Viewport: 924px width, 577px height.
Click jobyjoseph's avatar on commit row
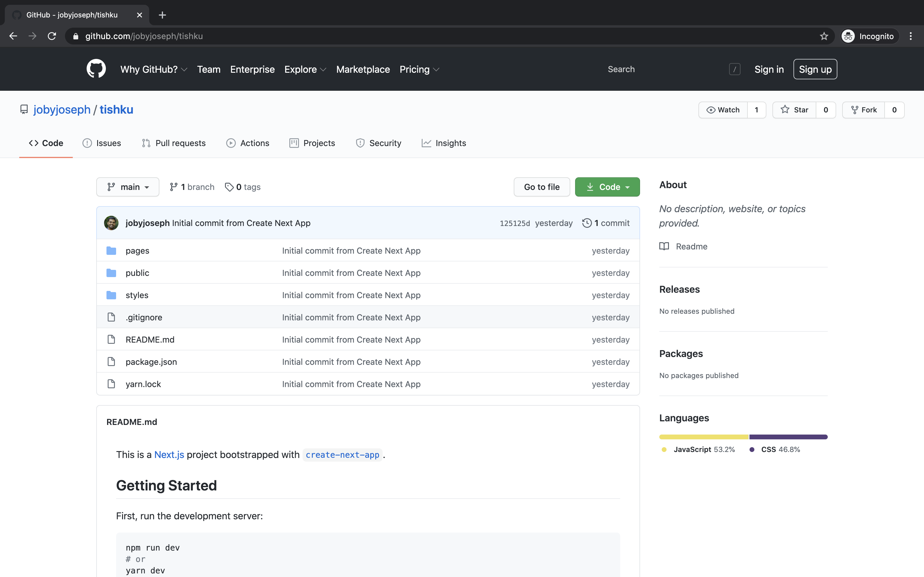tap(111, 223)
